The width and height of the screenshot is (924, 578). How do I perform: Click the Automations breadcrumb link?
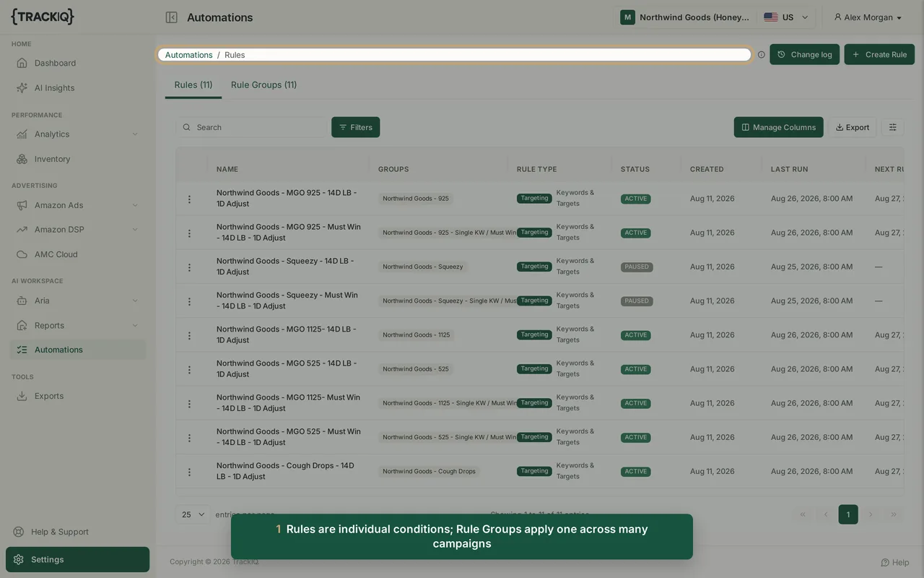click(188, 55)
